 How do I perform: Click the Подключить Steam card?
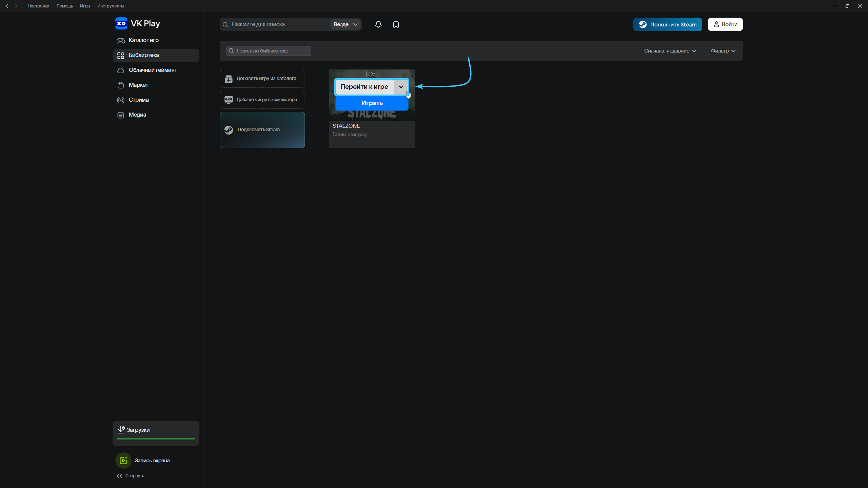point(262,130)
